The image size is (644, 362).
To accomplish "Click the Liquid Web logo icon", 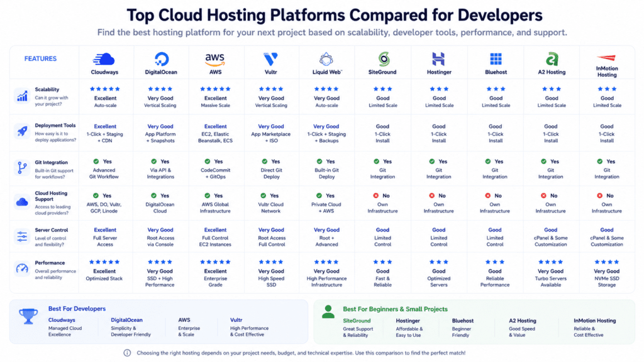I will pyautogui.click(x=326, y=59).
